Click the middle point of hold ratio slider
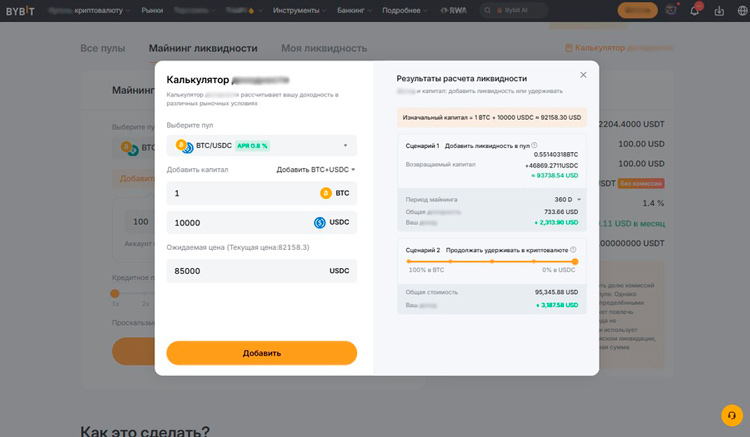This screenshot has width=750, height=437. pyautogui.click(x=492, y=262)
